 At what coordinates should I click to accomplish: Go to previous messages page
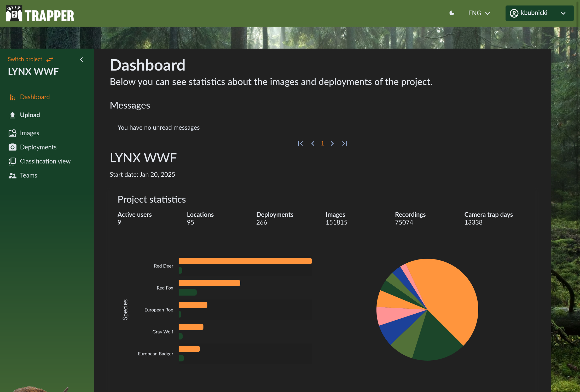[313, 143]
